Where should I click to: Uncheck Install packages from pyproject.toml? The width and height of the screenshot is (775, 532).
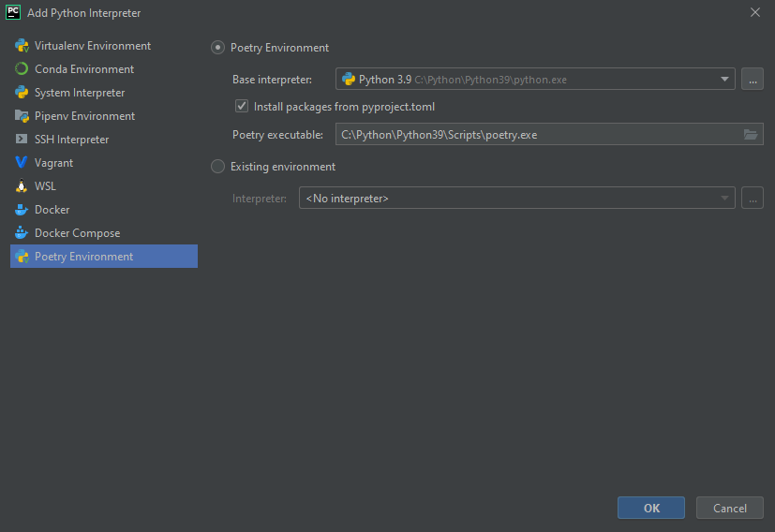(x=242, y=107)
